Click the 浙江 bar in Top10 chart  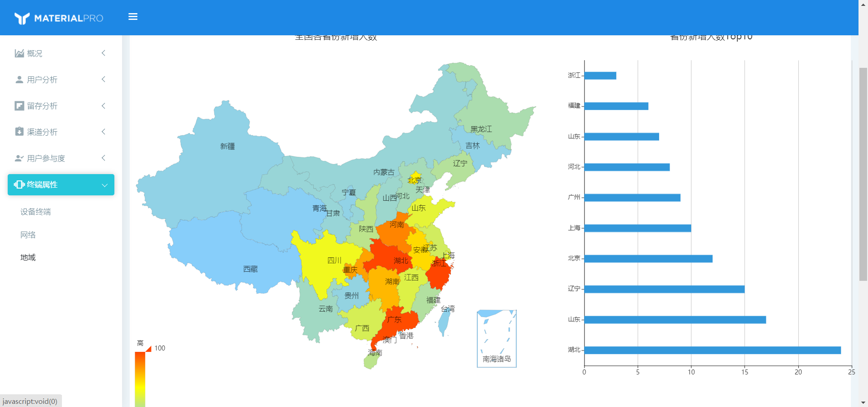(x=600, y=76)
